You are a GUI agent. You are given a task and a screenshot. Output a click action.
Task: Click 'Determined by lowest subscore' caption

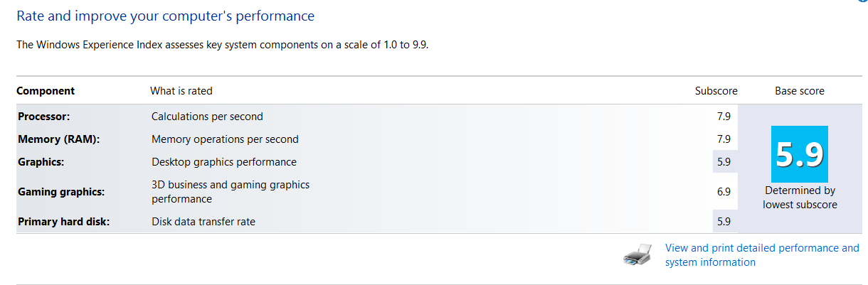pos(800,198)
